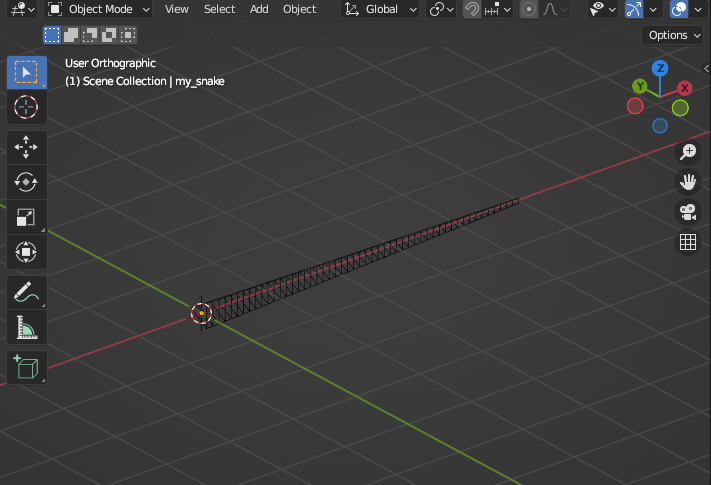Toggle show overlays button

coord(679,9)
